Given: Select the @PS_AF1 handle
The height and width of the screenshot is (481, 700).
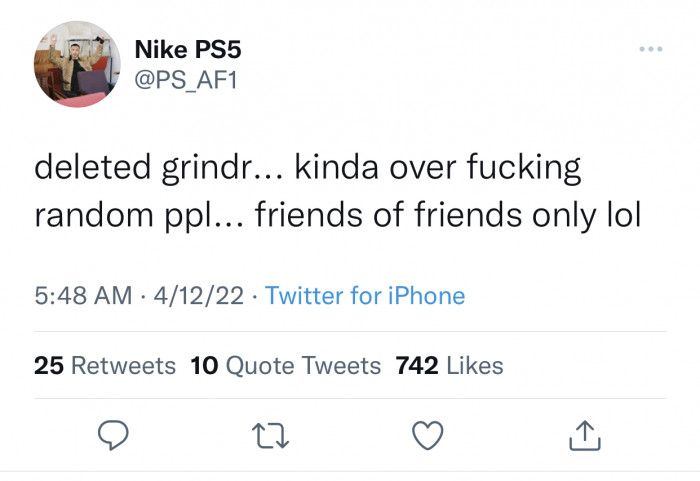Looking at the screenshot, I should [x=186, y=80].
